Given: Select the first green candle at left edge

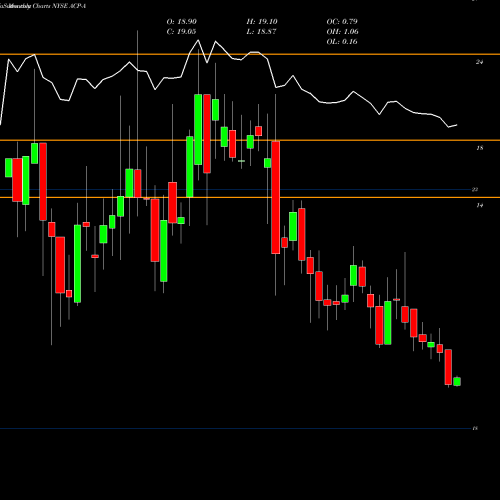Looking at the screenshot, I should [9, 168].
